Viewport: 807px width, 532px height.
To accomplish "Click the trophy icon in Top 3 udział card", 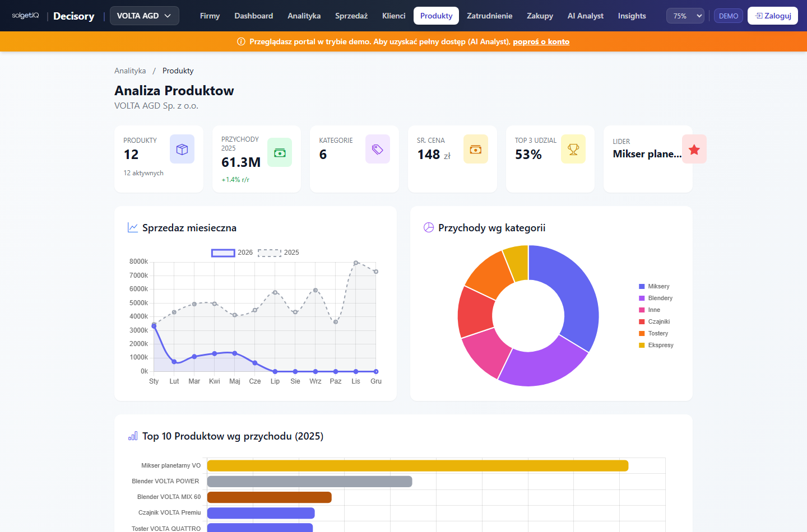I will (573, 149).
